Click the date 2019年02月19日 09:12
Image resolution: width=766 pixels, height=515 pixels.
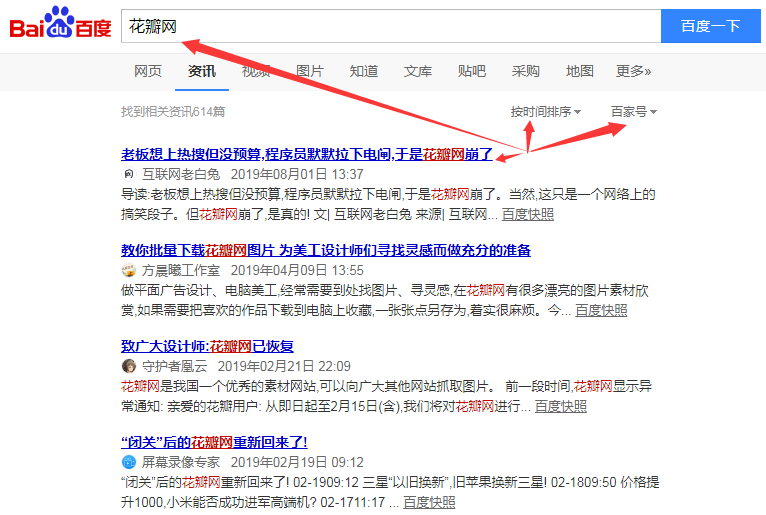(297, 462)
